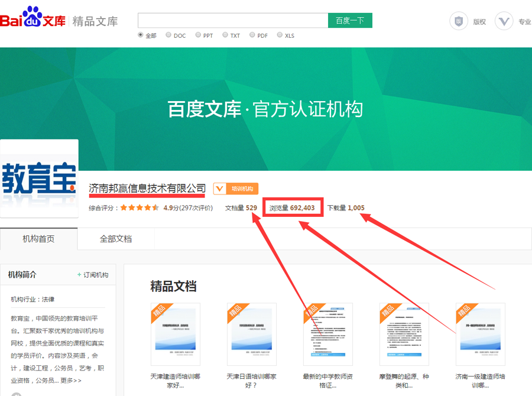The image size is (532, 396).
Task: Click the 精品文库 header text
Action: point(95,21)
